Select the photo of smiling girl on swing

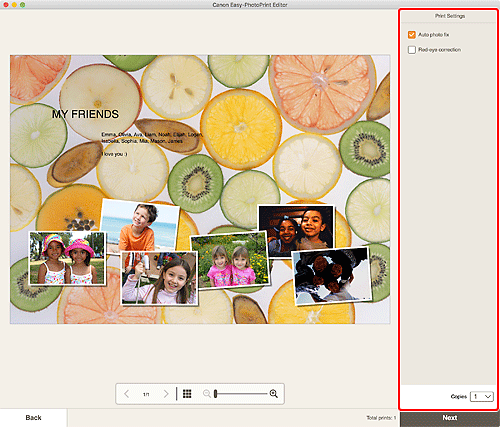pos(159,278)
